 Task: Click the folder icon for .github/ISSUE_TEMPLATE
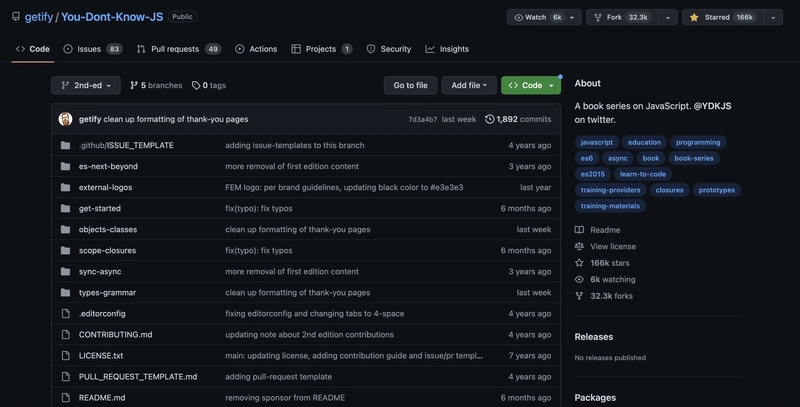(x=65, y=145)
